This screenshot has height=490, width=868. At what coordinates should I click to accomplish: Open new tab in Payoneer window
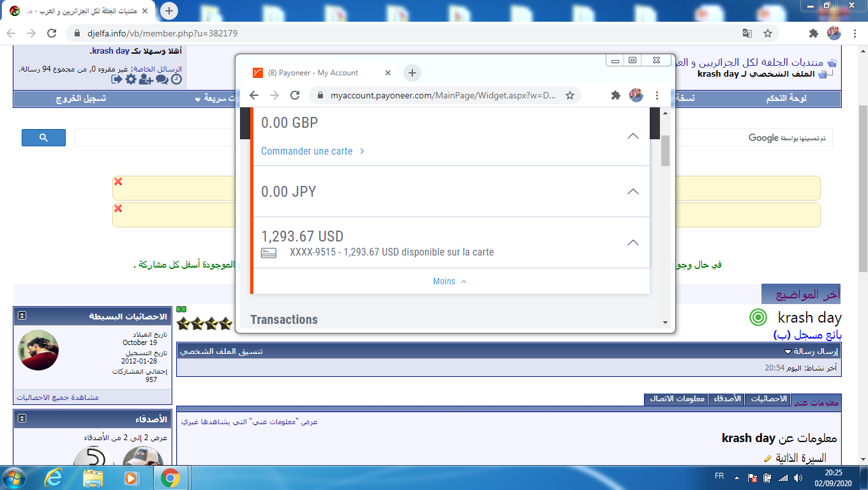412,73
